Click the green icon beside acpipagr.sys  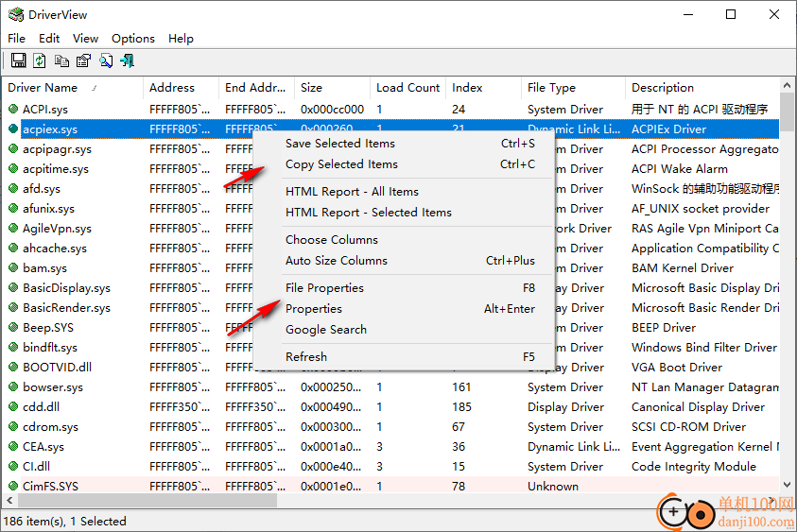(14, 149)
